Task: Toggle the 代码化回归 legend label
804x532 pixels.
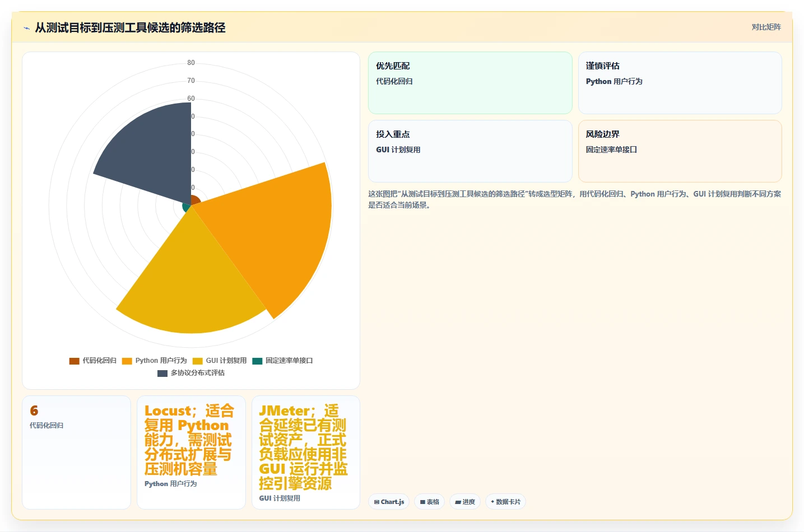Action: (99, 361)
